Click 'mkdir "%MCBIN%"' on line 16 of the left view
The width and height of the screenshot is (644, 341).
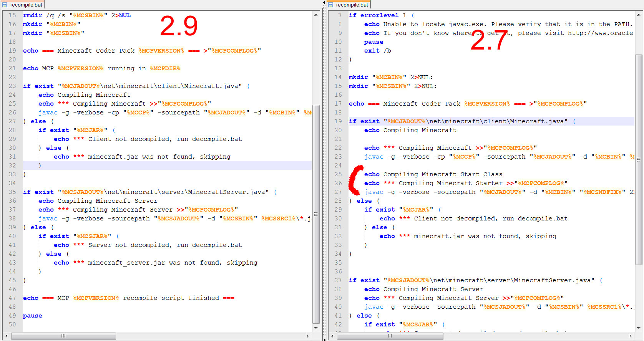[x=52, y=24]
